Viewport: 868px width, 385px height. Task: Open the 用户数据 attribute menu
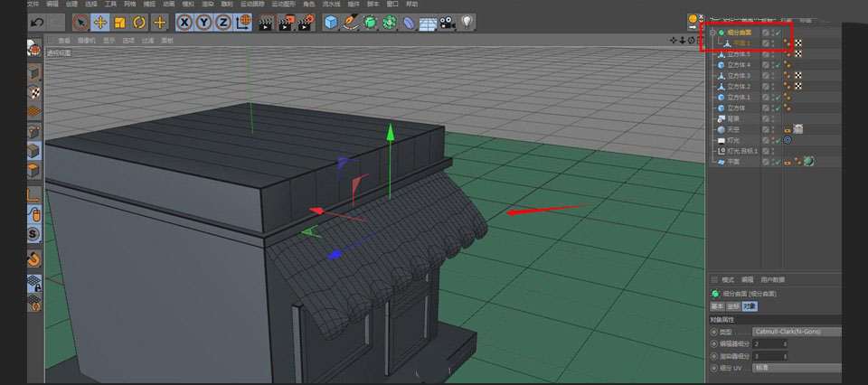[772, 280]
